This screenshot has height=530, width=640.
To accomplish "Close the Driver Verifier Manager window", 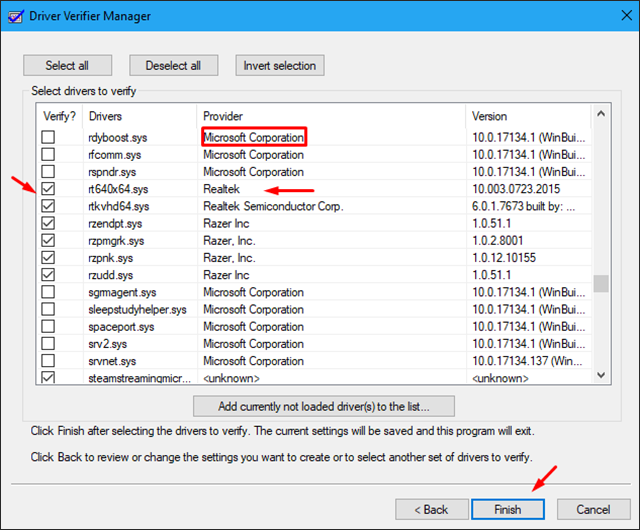I will 627,16.
